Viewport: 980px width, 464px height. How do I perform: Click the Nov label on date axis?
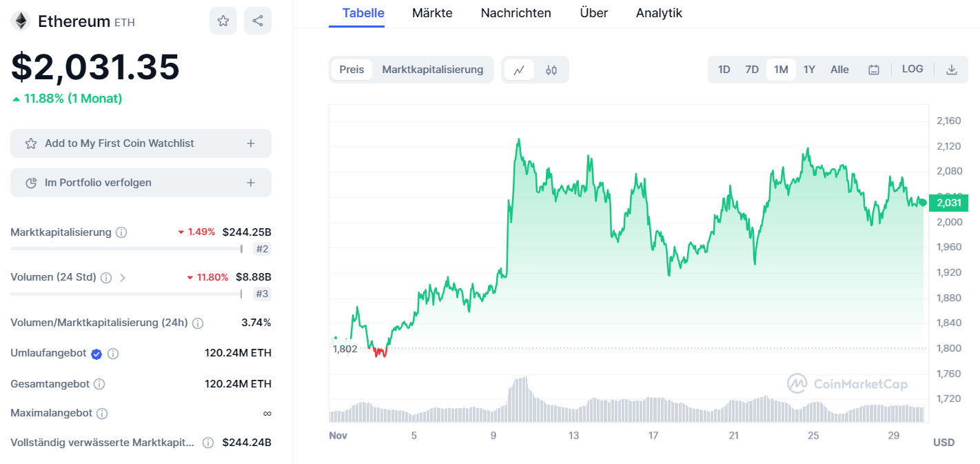(338, 436)
